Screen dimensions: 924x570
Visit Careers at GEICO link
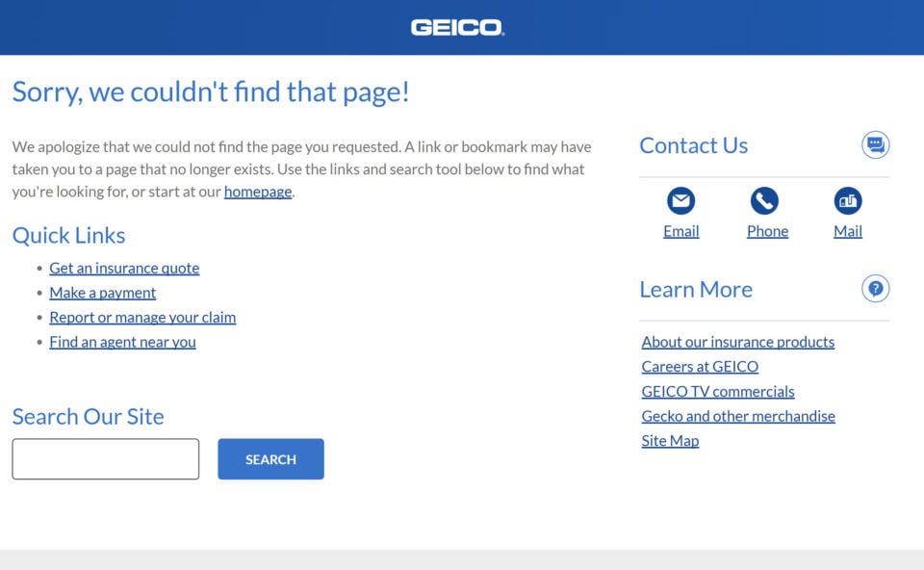point(700,367)
